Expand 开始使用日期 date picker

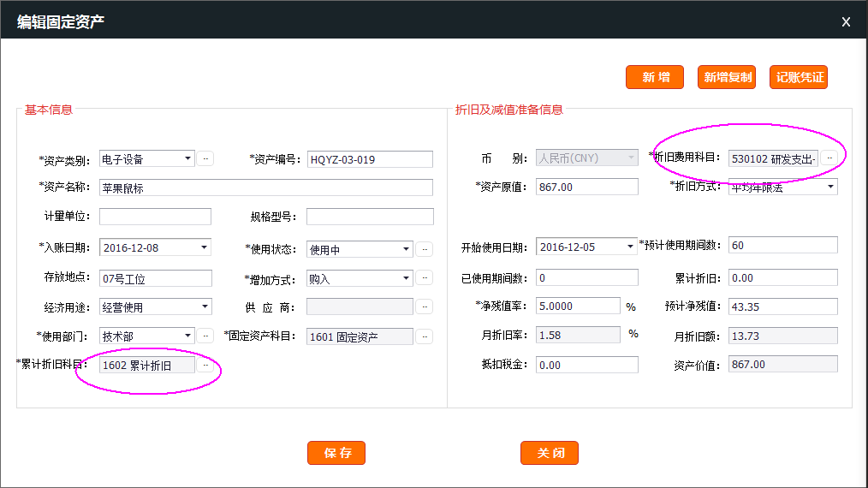tap(631, 247)
